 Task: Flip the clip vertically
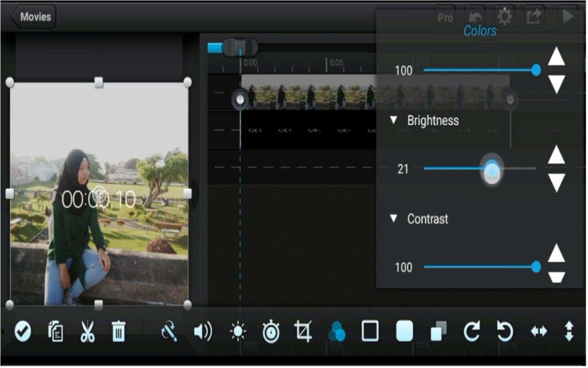tap(569, 331)
